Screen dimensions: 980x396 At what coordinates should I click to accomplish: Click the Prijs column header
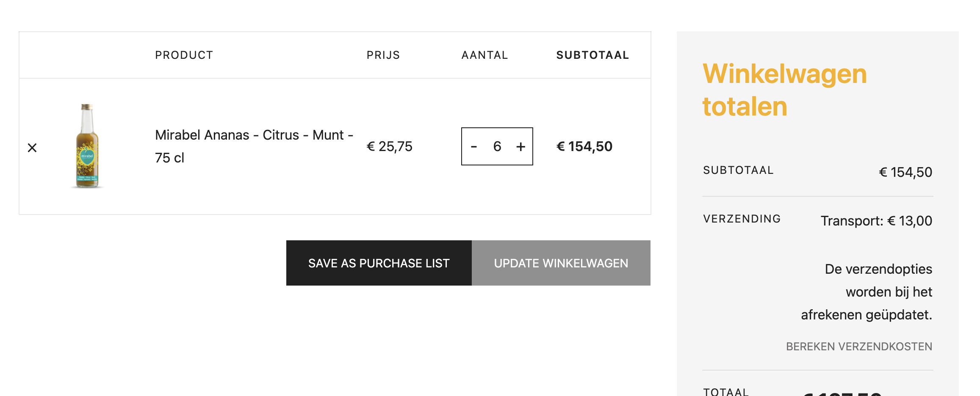coord(383,55)
